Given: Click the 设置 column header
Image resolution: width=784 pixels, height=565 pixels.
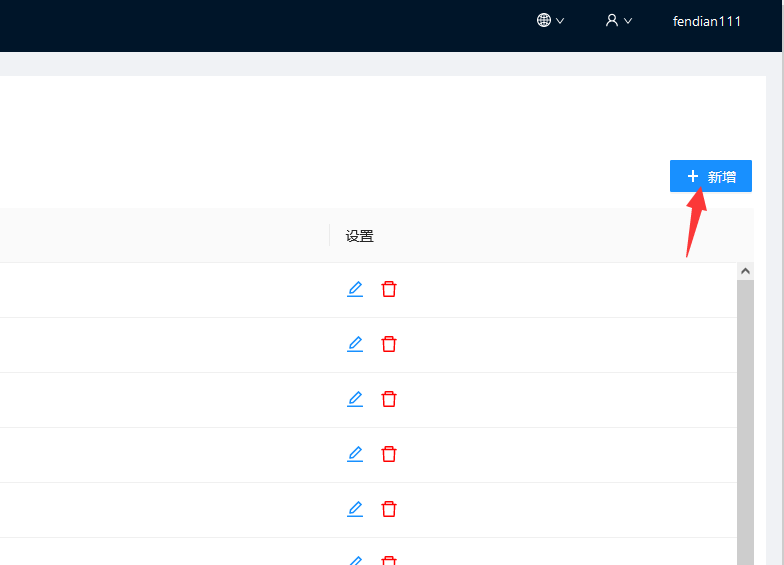Looking at the screenshot, I should click(x=360, y=236).
